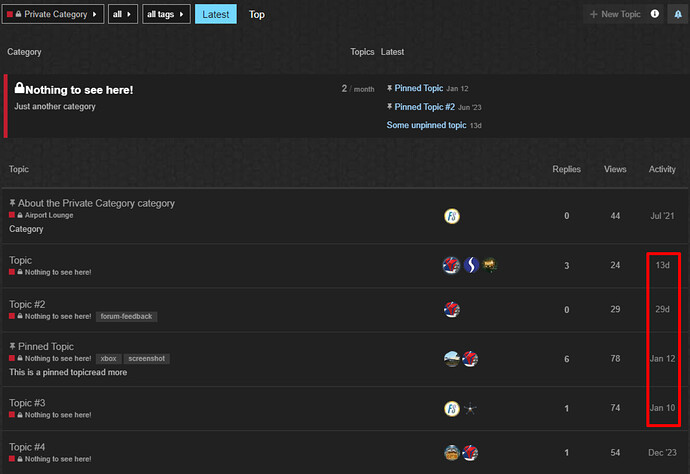Click the views count 78 for Pinned Topic

[x=615, y=359]
